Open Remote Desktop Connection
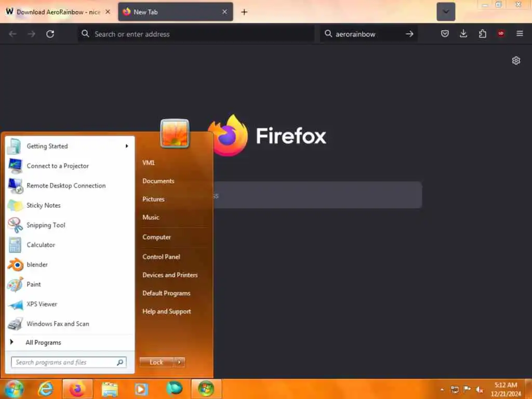 (70, 185)
